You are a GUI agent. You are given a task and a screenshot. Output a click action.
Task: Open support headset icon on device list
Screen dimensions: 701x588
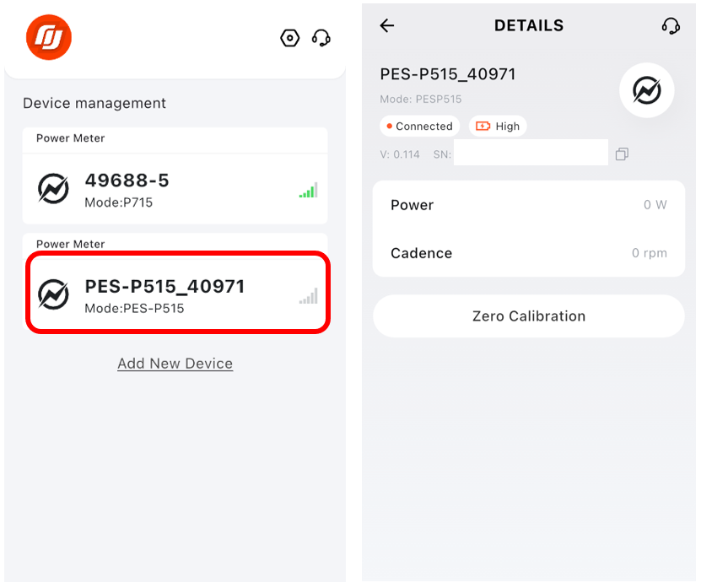pos(321,38)
